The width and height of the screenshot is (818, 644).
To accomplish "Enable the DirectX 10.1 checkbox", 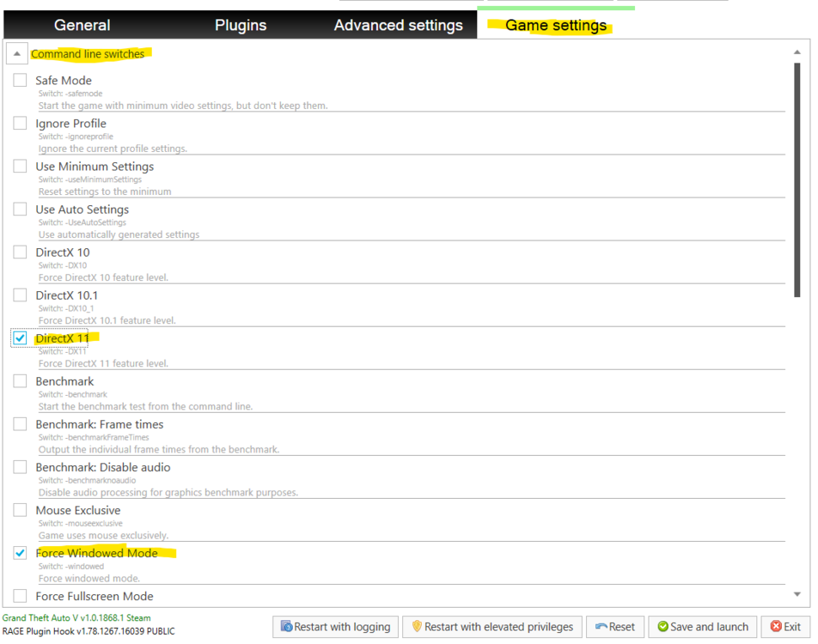I will (x=20, y=295).
